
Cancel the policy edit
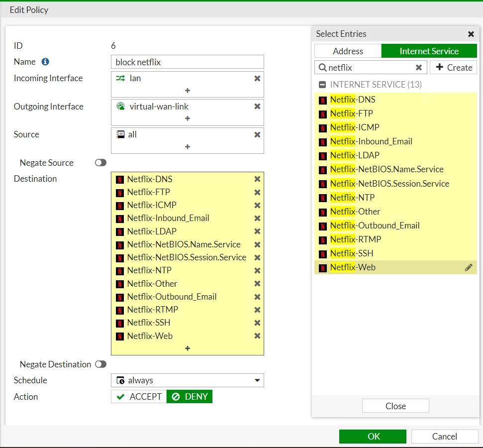(445, 436)
